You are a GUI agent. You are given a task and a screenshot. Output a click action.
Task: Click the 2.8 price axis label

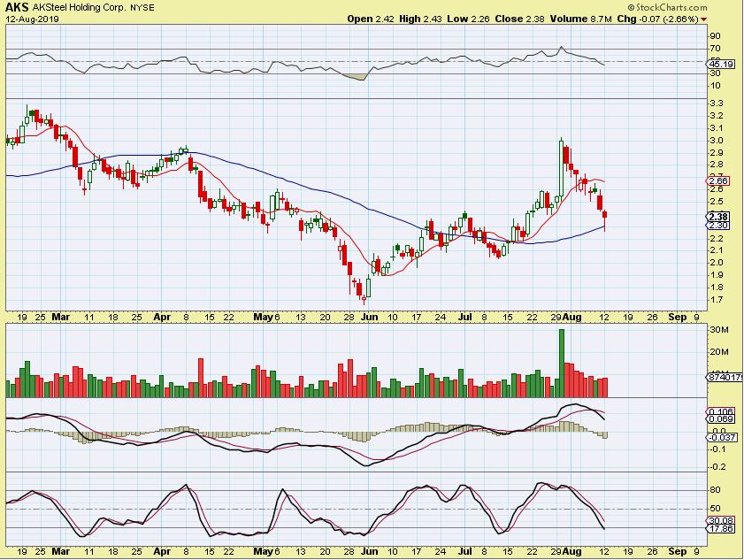(x=717, y=165)
